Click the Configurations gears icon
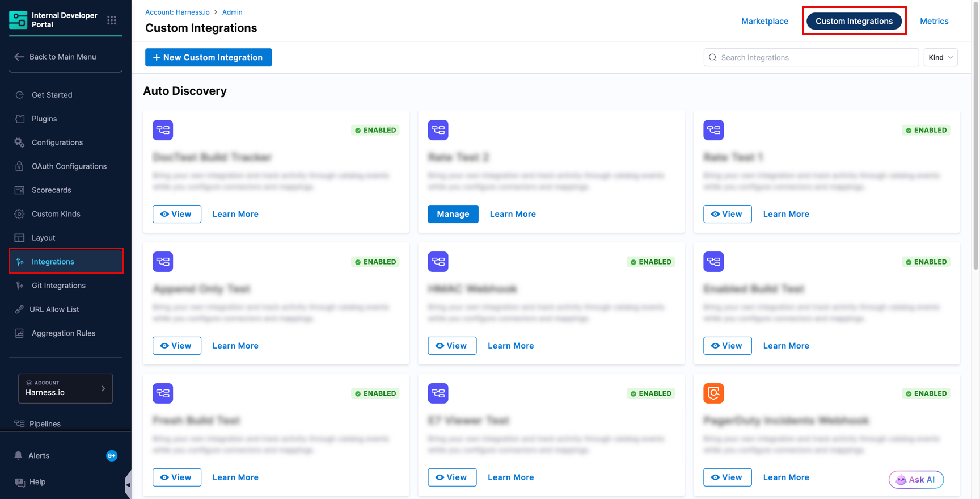Screen dimensions: 980x499 [x=20, y=142]
